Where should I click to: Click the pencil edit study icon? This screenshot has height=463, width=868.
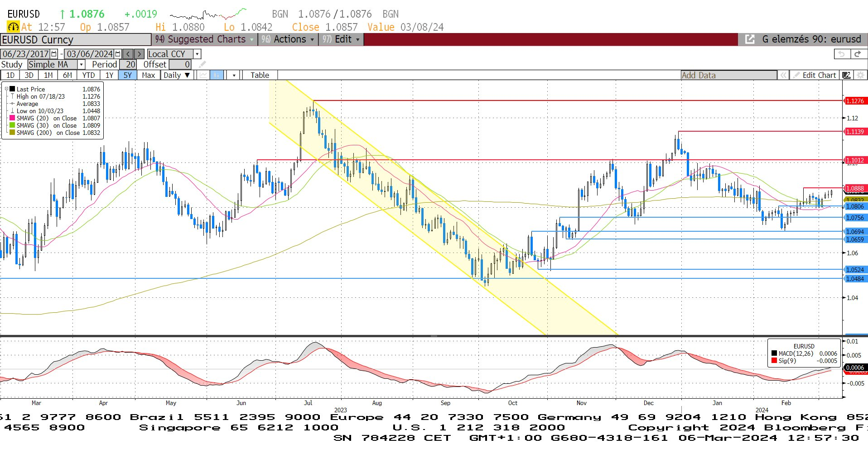(203, 64)
